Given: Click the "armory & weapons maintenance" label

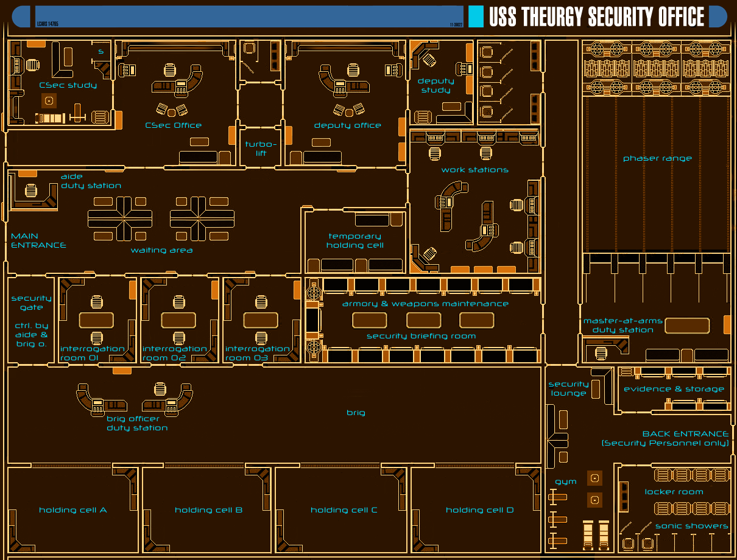Looking at the screenshot, I should [425, 304].
